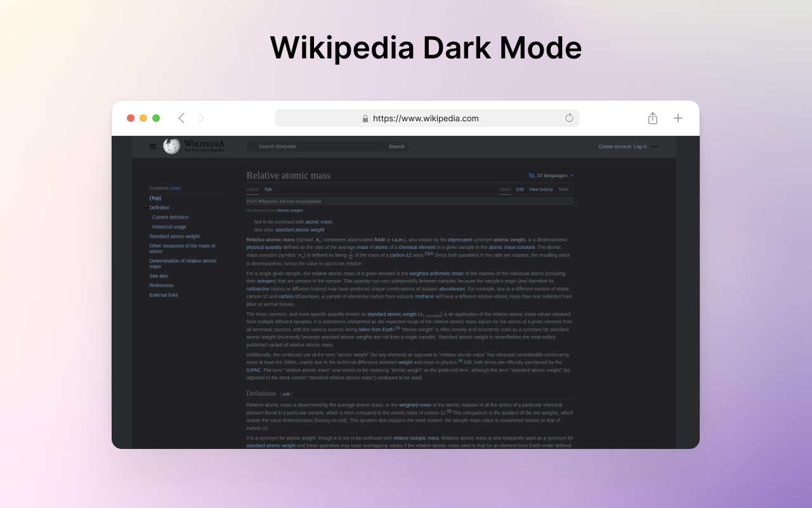Collapse the Definition section in Contents
812x508 pixels.
147,208
